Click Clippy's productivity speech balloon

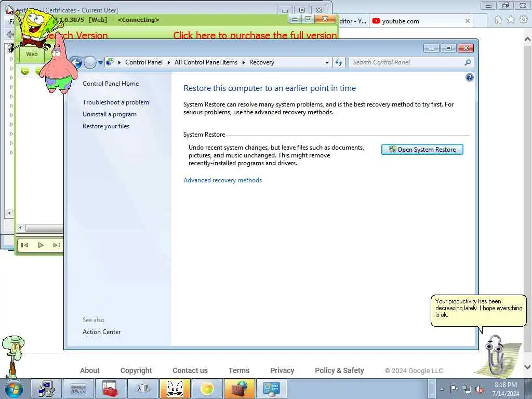point(478,311)
